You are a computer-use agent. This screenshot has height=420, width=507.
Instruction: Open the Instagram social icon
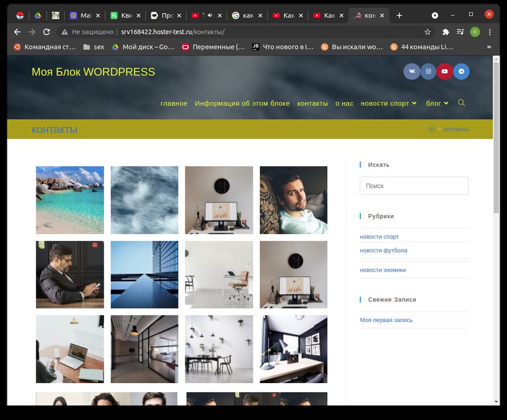point(428,72)
